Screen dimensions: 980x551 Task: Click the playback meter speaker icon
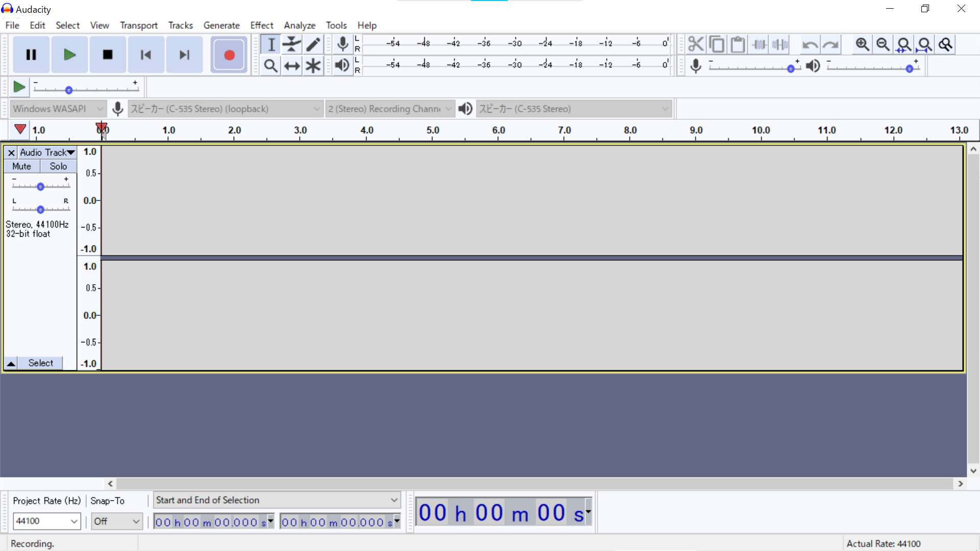342,65
